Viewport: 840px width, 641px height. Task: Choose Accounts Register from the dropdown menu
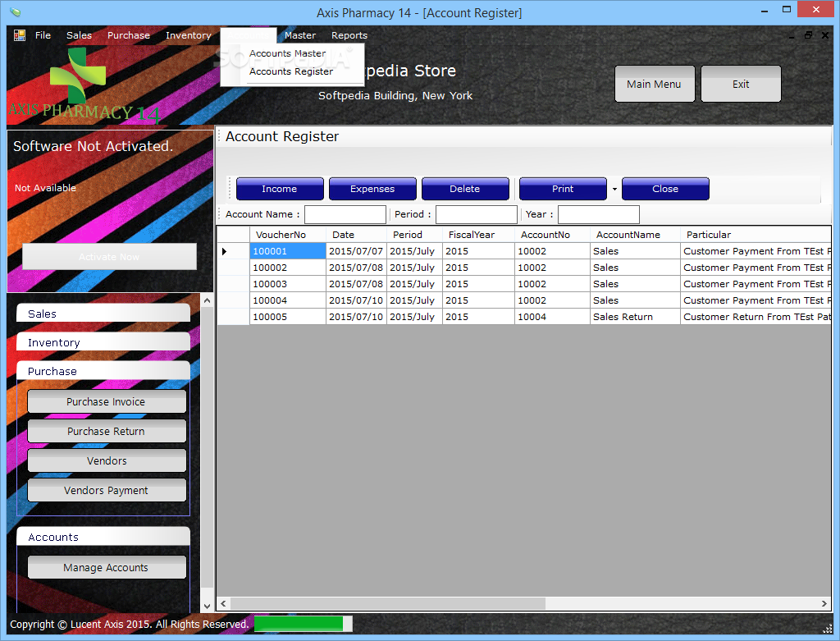click(291, 72)
